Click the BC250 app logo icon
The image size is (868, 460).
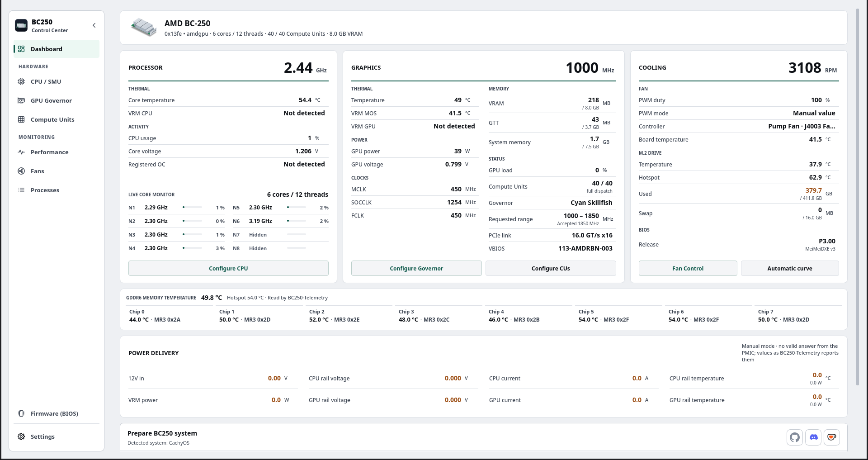click(x=21, y=26)
